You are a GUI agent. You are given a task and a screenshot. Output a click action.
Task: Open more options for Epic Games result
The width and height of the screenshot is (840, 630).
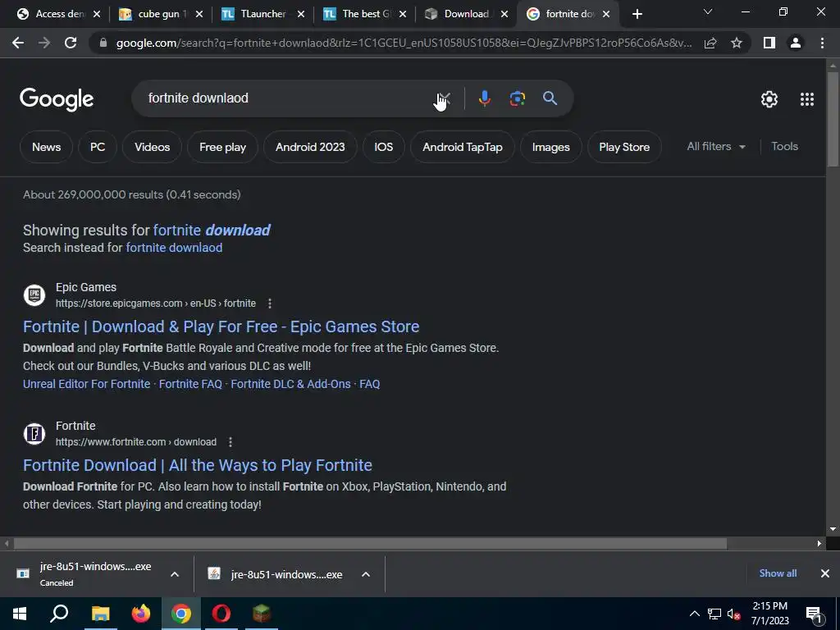click(x=269, y=304)
